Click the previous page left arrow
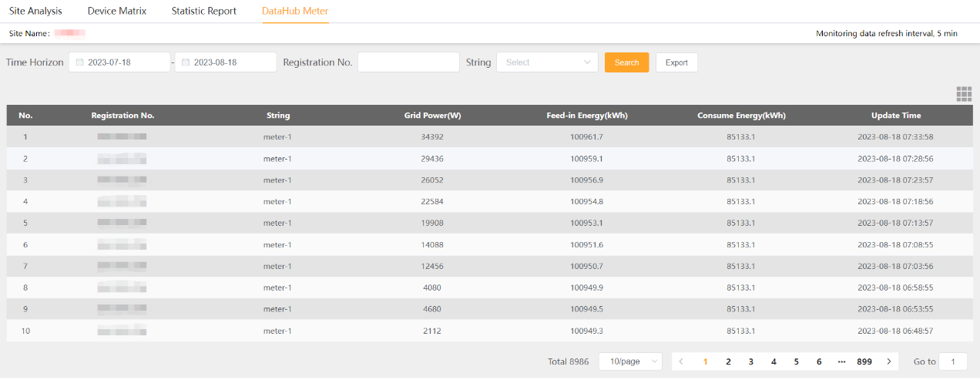Viewport: 980px width, 380px height. 681,362
